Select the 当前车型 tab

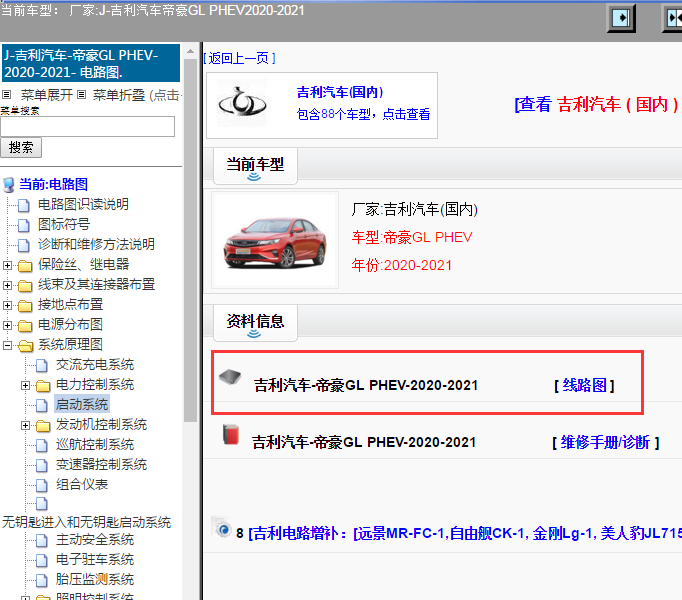[x=255, y=165]
